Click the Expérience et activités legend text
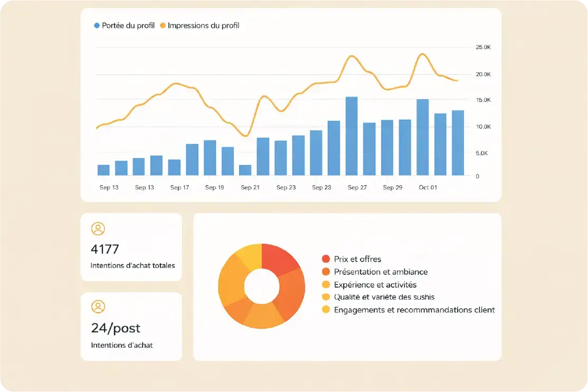The image size is (588, 392). click(375, 284)
